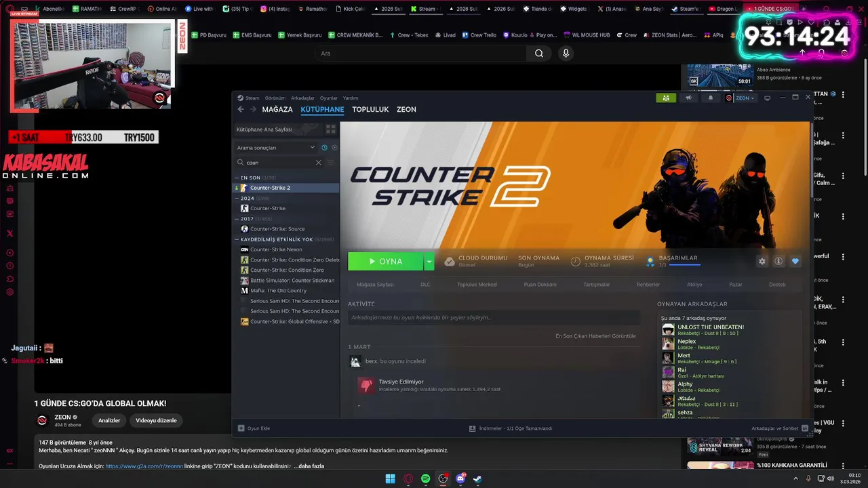Click activity comment input field
Viewport: 868px width, 488px height.
tap(494, 317)
